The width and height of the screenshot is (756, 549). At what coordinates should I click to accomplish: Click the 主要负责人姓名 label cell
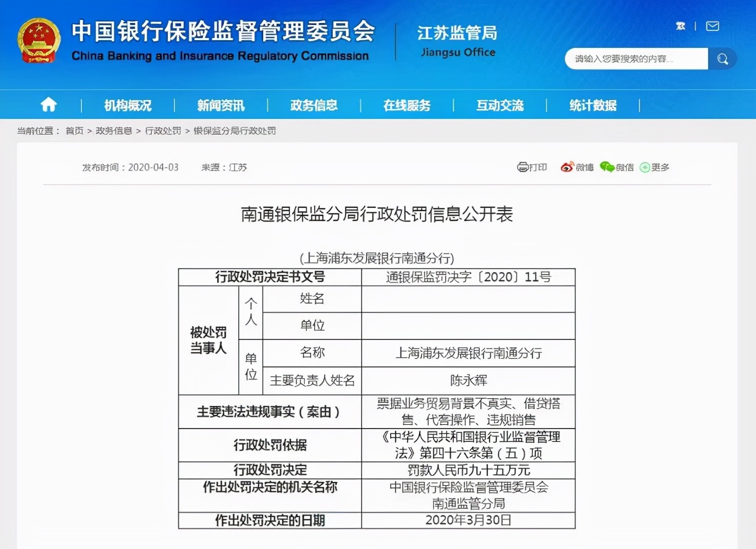coord(312,381)
